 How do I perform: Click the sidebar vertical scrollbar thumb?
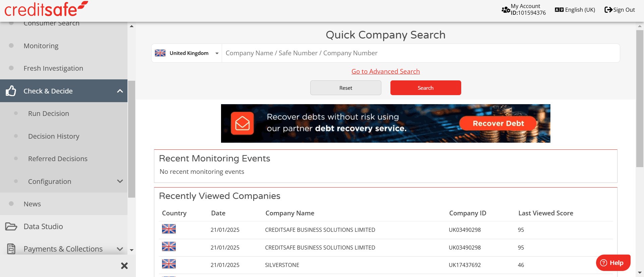(132, 139)
